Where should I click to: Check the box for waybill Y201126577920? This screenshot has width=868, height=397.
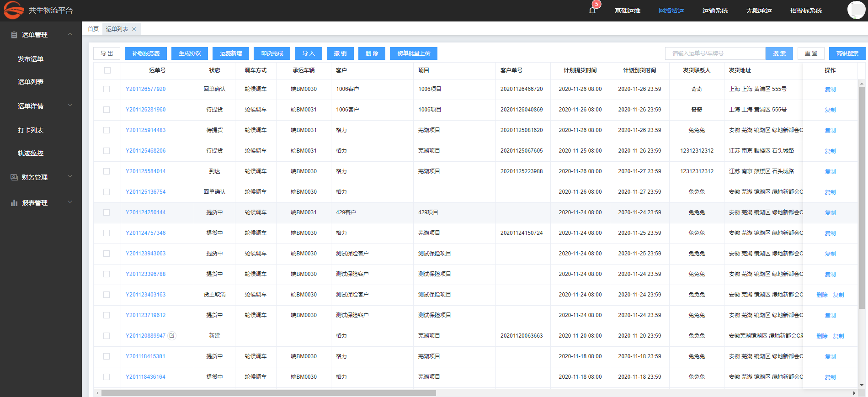(107, 89)
